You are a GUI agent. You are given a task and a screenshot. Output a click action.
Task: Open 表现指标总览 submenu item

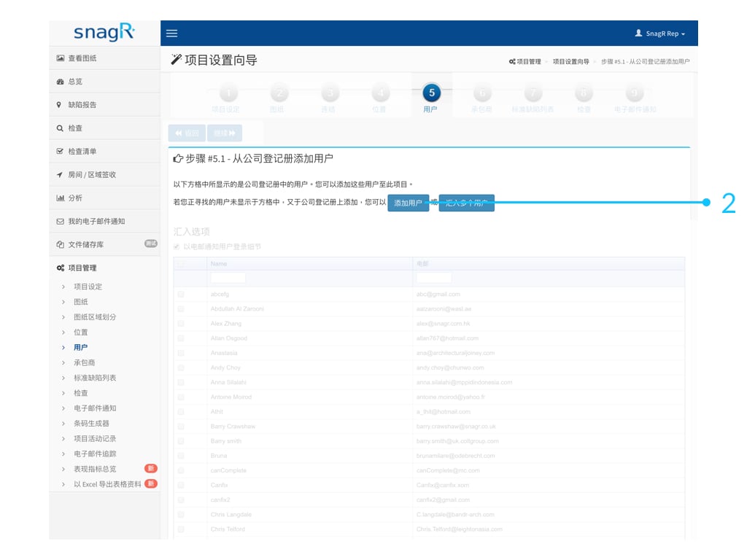point(95,469)
